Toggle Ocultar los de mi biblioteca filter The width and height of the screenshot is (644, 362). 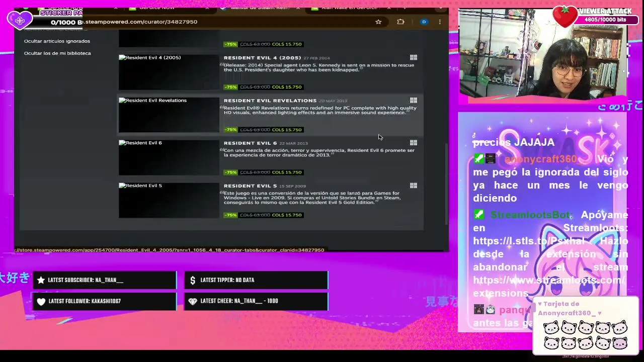pyautogui.click(x=57, y=53)
